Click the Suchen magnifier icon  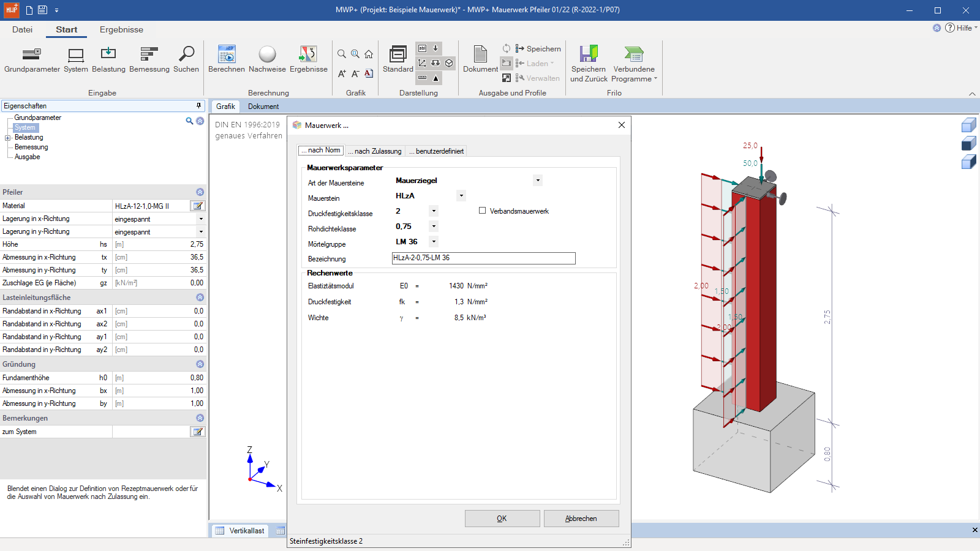(186, 60)
